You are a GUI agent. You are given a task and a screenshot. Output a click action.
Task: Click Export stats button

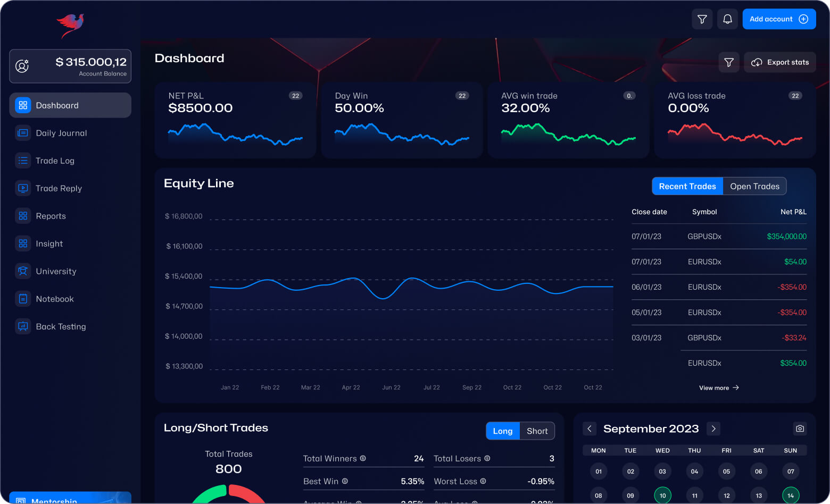coord(780,62)
